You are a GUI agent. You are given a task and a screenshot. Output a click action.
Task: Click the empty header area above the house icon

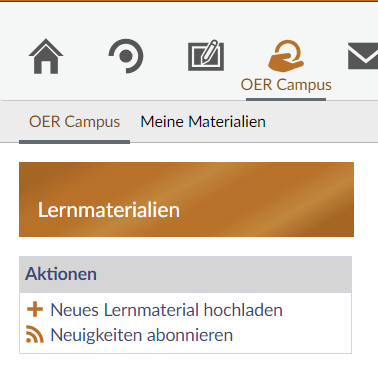pyautogui.click(x=46, y=19)
